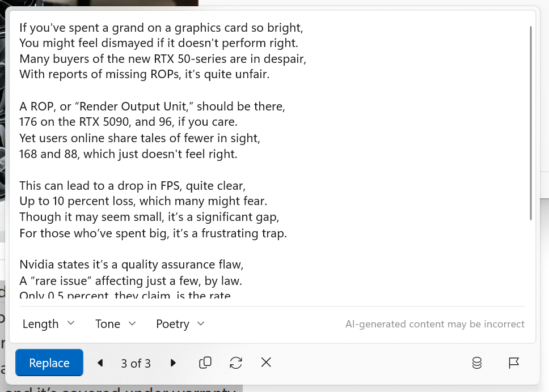This screenshot has height=392, width=549.
Task: Click the 3 of 3 draft counter
Action: [136, 363]
